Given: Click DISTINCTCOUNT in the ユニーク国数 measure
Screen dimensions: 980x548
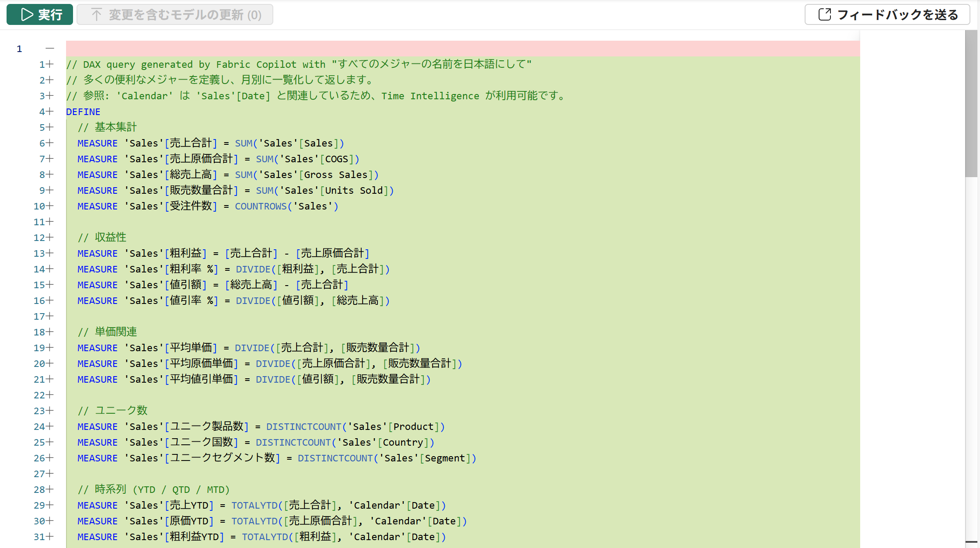Looking at the screenshot, I should (293, 442).
